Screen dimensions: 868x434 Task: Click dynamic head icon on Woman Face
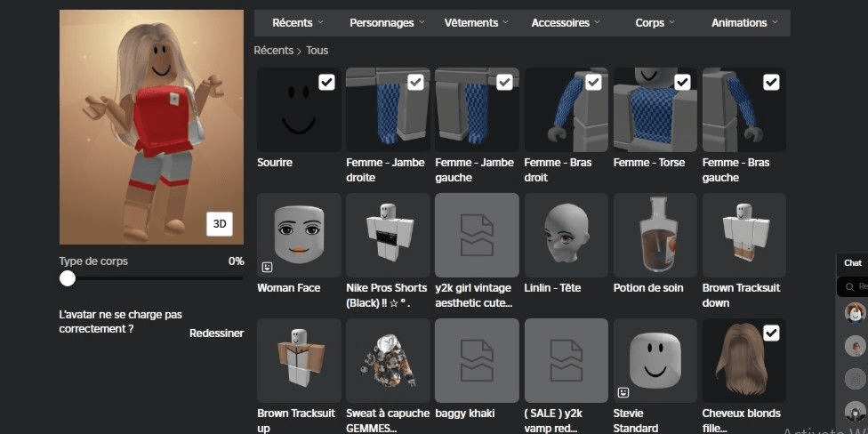[268, 268]
